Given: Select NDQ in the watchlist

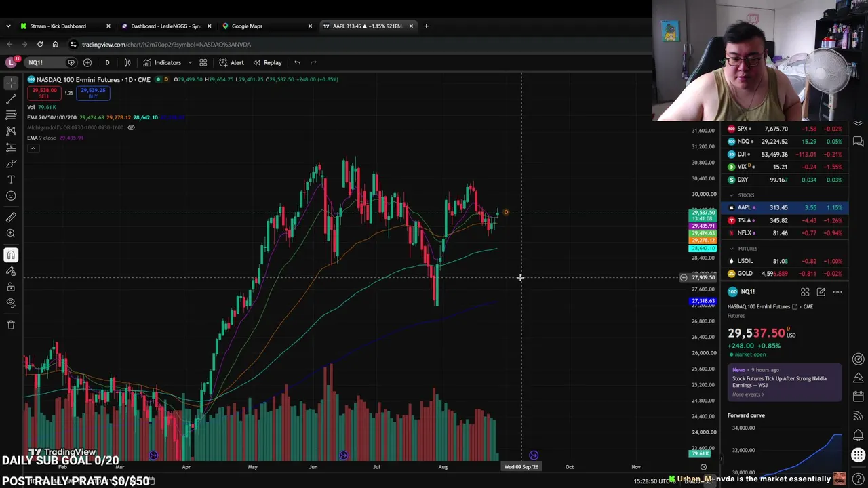Looking at the screenshot, I should (785, 142).
